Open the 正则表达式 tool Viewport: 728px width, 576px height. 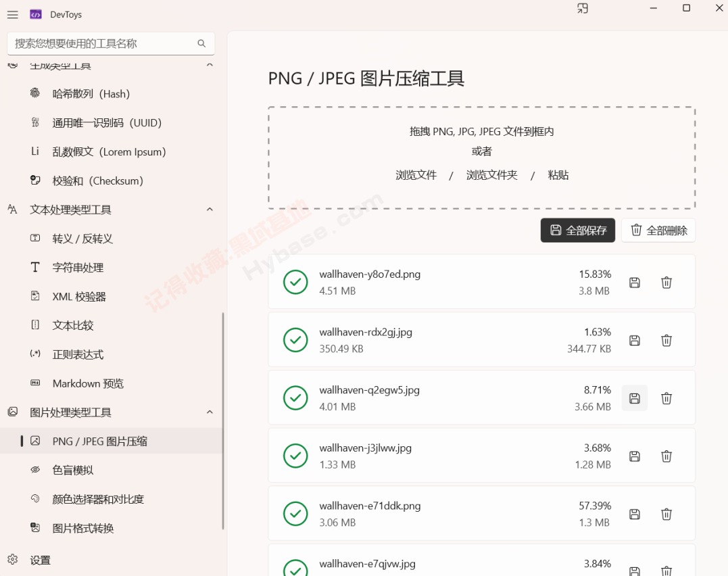tap(112, 354)
